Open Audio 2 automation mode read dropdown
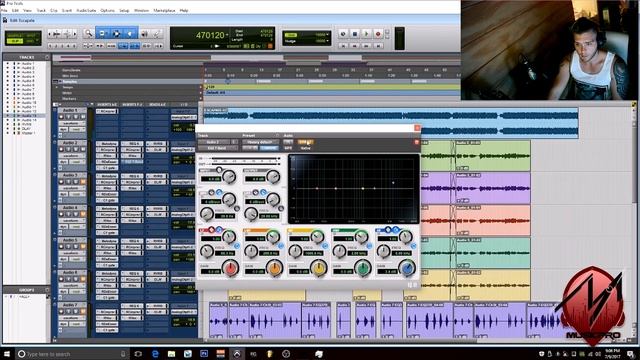Viewport: 640px width, 360px height. point(77,162)
